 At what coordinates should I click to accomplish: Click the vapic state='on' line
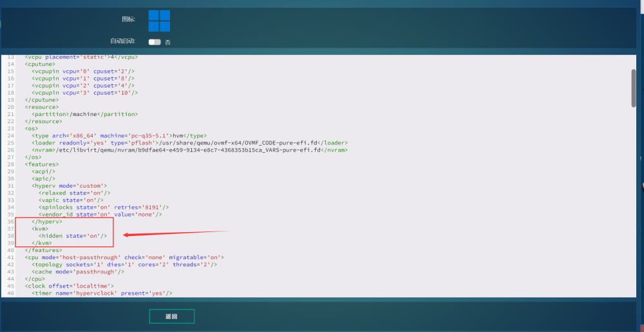[x=71, y=200]
